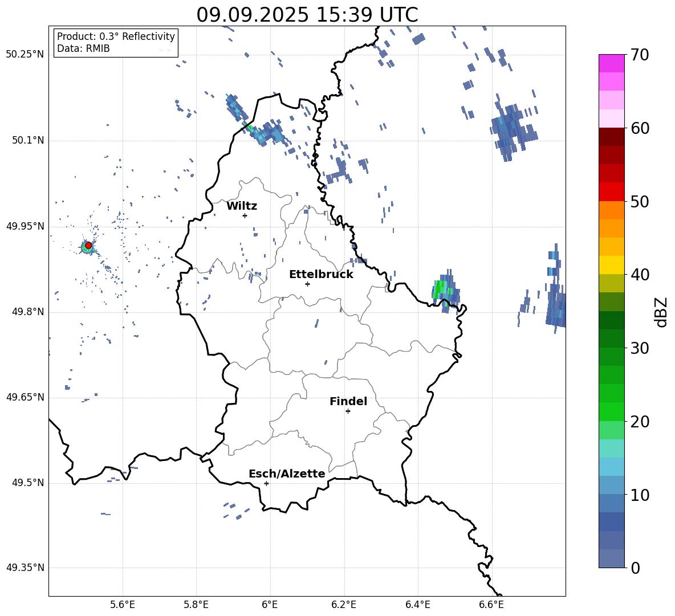Click the 6.4°E longitude label
Screen dimensions: 675x616
click(x=417, y=605)
